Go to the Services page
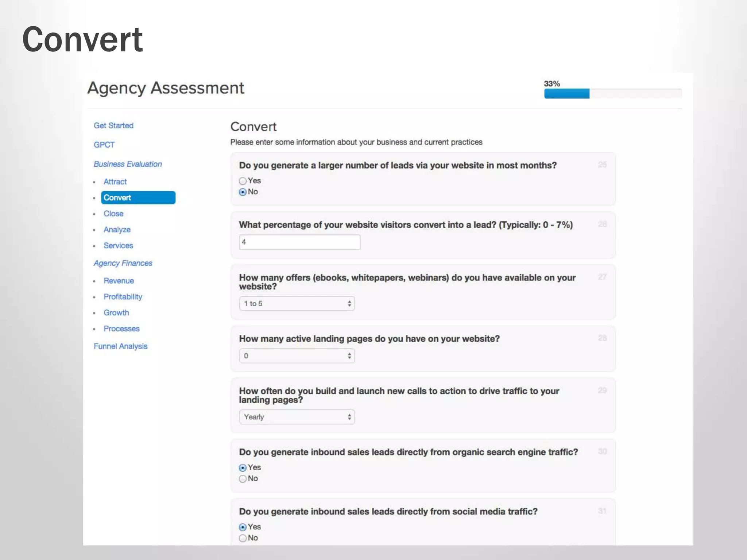This screenshot has height=560, width=747. click(118, 246)
